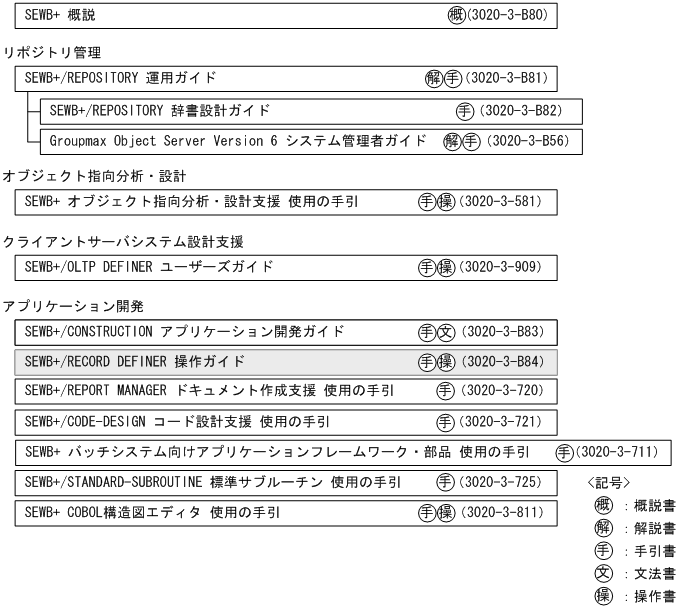The image size is (680, 608).
Task: Click SEWB+/REPORT MANAGER ドキュメント作成支援 title
Action: click(209, 391)
